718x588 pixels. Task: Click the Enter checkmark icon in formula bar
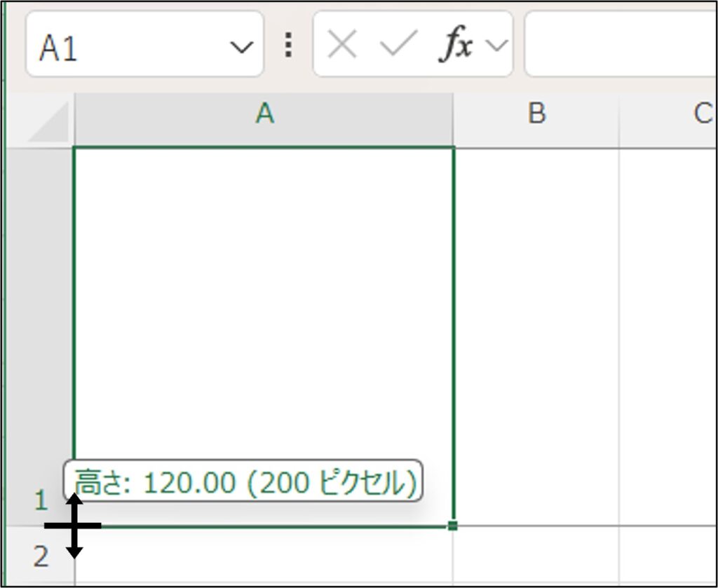[398, 46]
